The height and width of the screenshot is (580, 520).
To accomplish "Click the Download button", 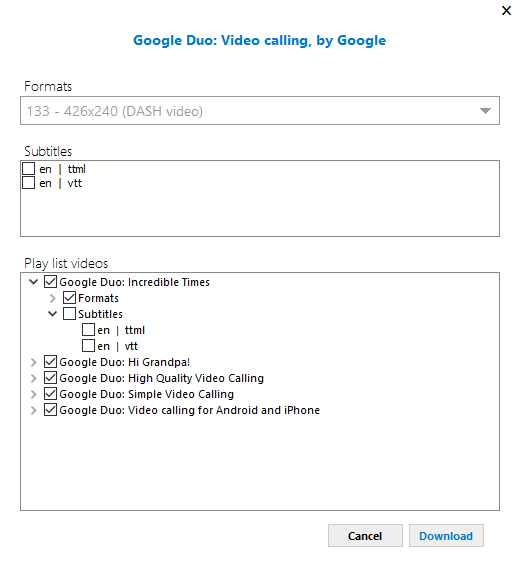I will 446,536.
